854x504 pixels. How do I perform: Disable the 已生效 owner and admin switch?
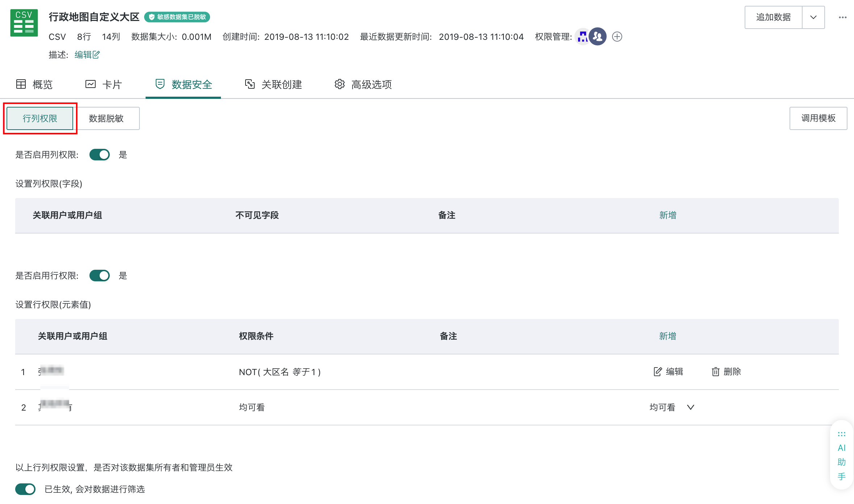[x=25, y=489]
